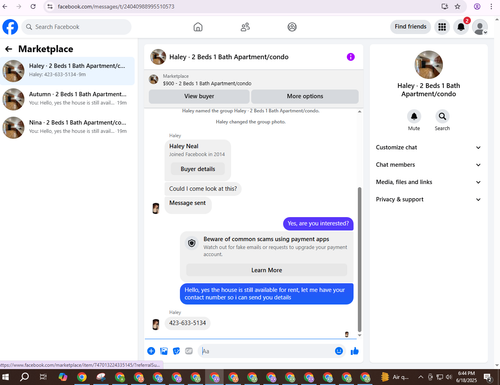The image size is (500, 385).
Task: Click the Search Facebook field
Action: (x=77, y=27)
